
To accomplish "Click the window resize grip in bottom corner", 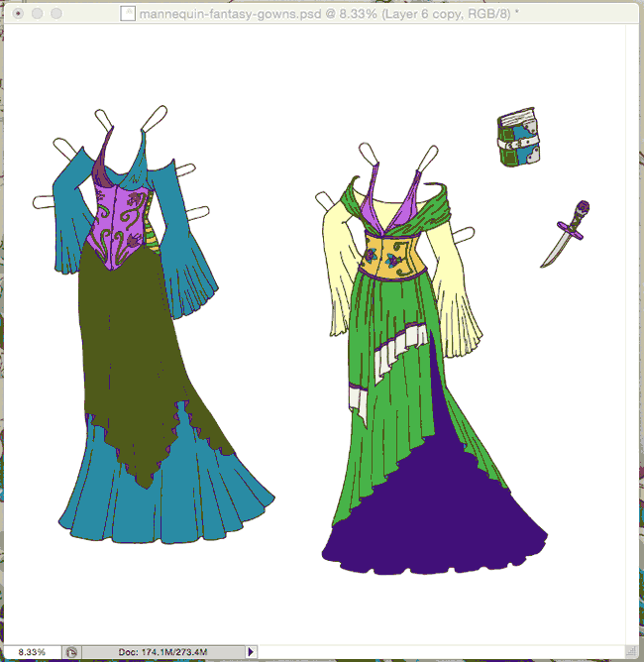I will coord(632,651).
